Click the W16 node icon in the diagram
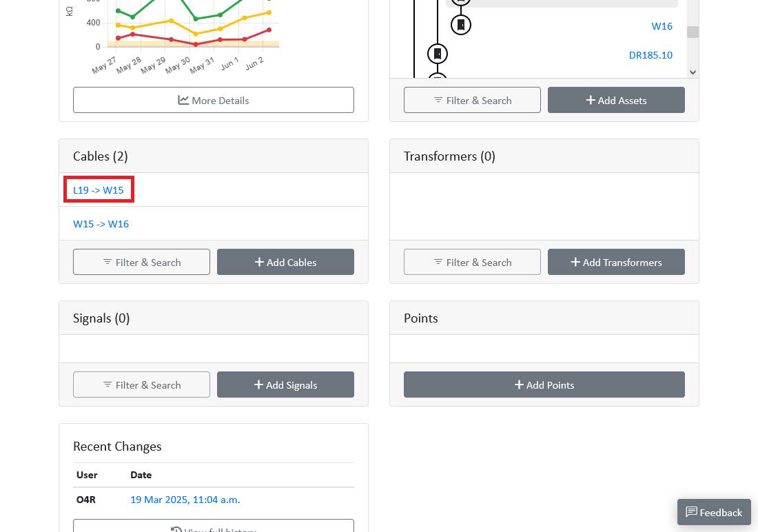Viewport: 758px width, 532px height. pyautogui.click(x=461, y=25)
